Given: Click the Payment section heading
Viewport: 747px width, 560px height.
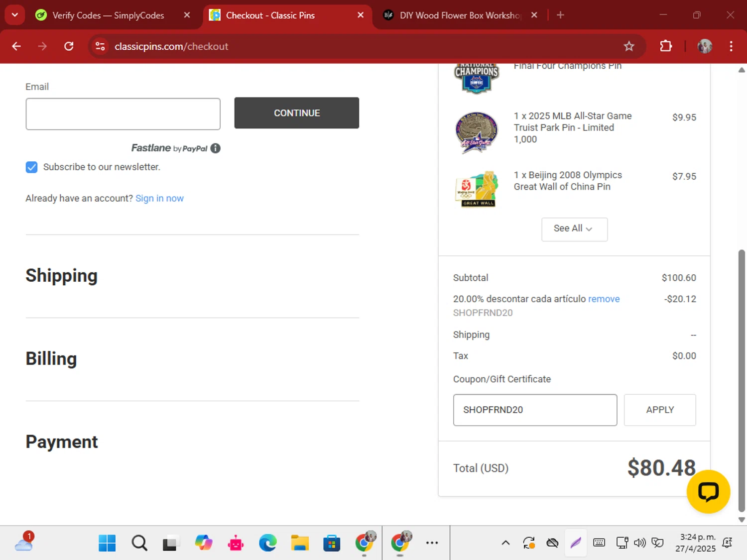Looking at the screenshot, I should (62, 442).
